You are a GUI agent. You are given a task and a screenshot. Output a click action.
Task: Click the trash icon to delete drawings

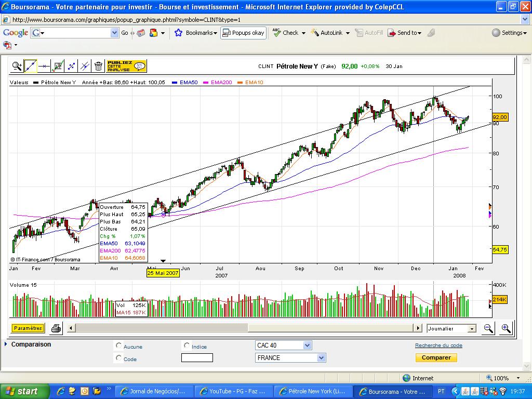pos(98,66)
